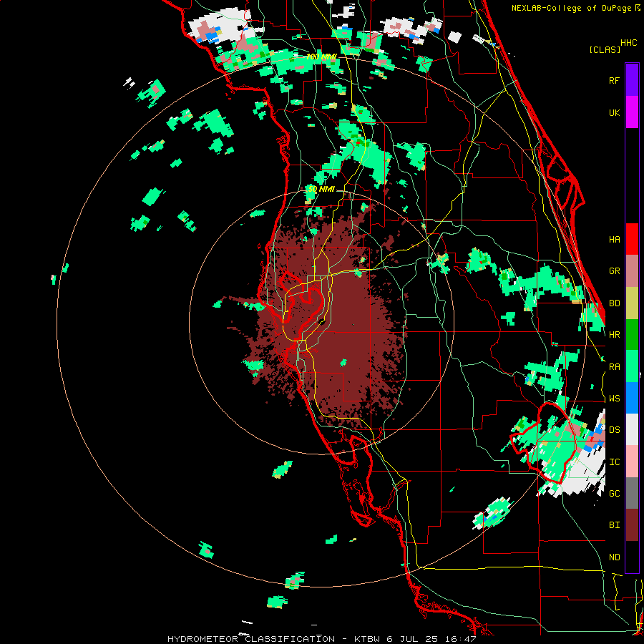Click the olive-yellow BD legend swatch
The image size is (644, 644).
coord(632,303)
